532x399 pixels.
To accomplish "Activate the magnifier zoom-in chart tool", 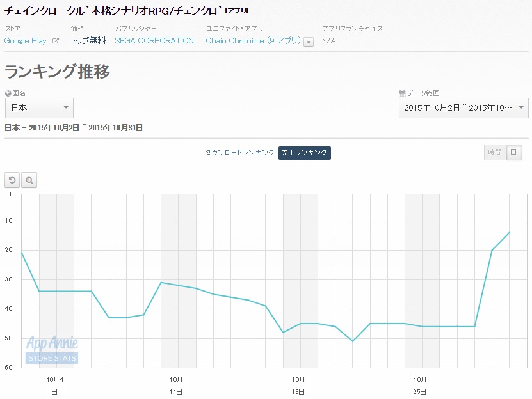I will click(x=29, y=180).
